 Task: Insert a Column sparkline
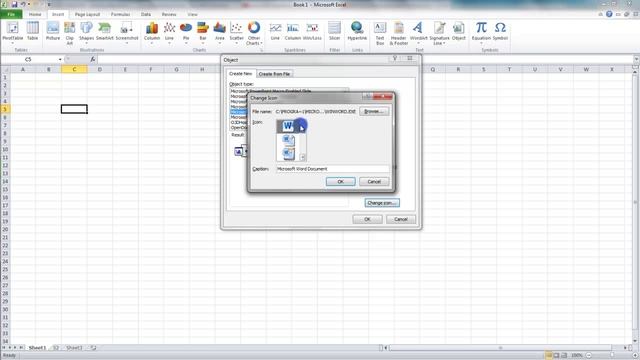[293, 31]
